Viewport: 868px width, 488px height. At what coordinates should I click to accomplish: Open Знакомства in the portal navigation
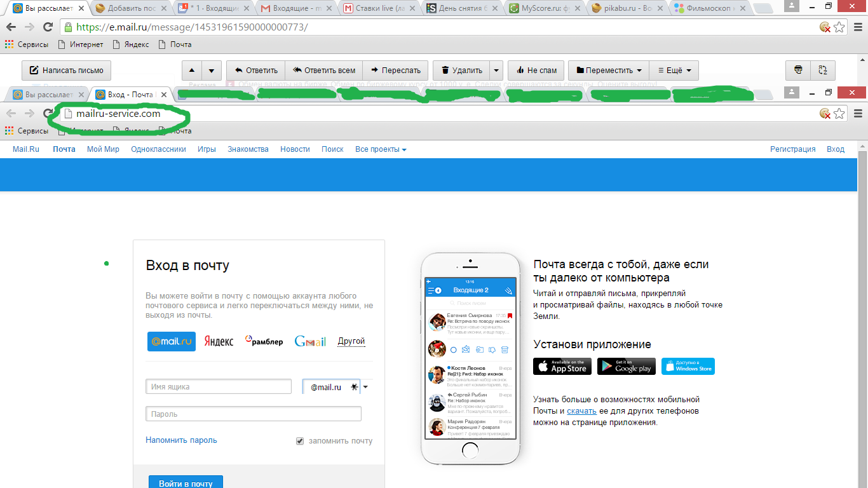[248, 149]
